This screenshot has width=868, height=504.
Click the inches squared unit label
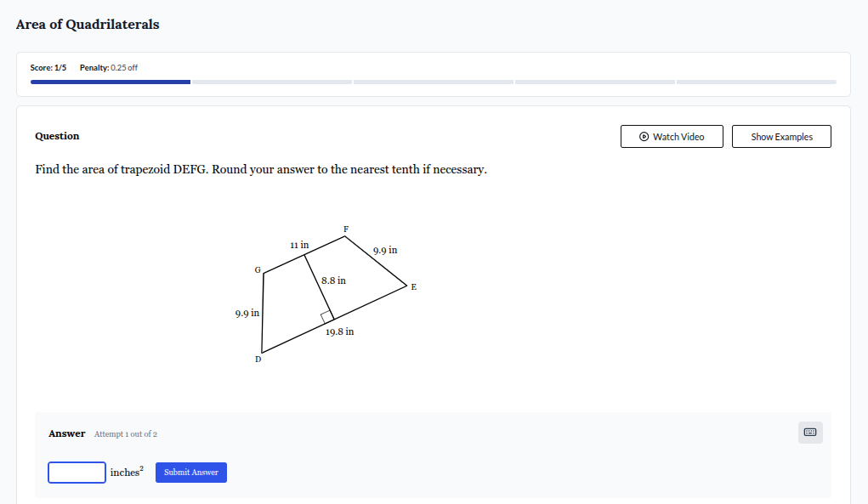click(x=127, y=472)
